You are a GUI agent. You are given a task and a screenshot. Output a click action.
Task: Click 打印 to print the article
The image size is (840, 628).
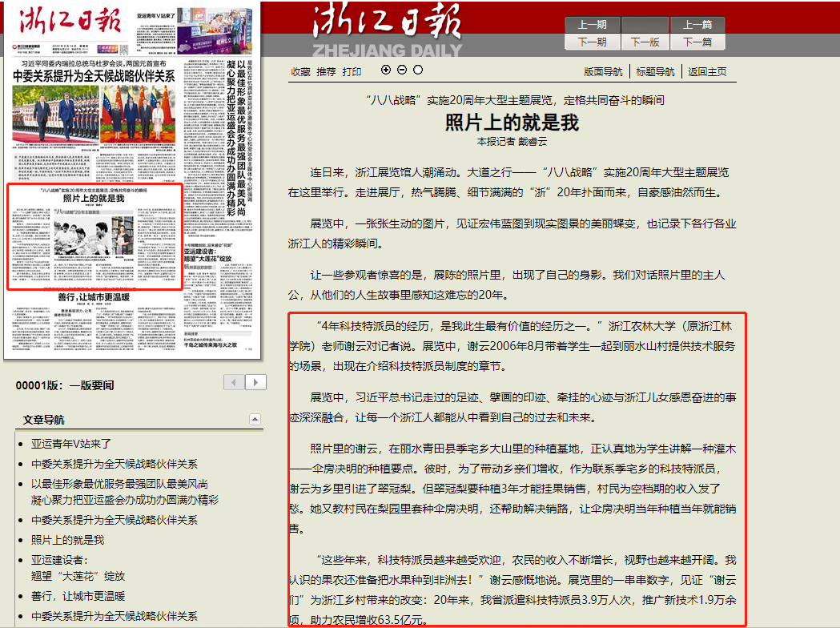point(352,71)
